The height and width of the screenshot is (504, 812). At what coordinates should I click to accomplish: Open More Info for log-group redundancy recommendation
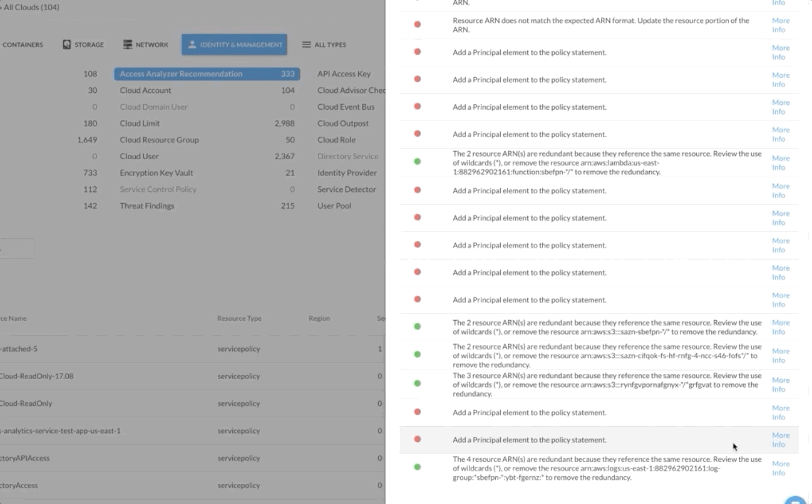tap(780, 468)
